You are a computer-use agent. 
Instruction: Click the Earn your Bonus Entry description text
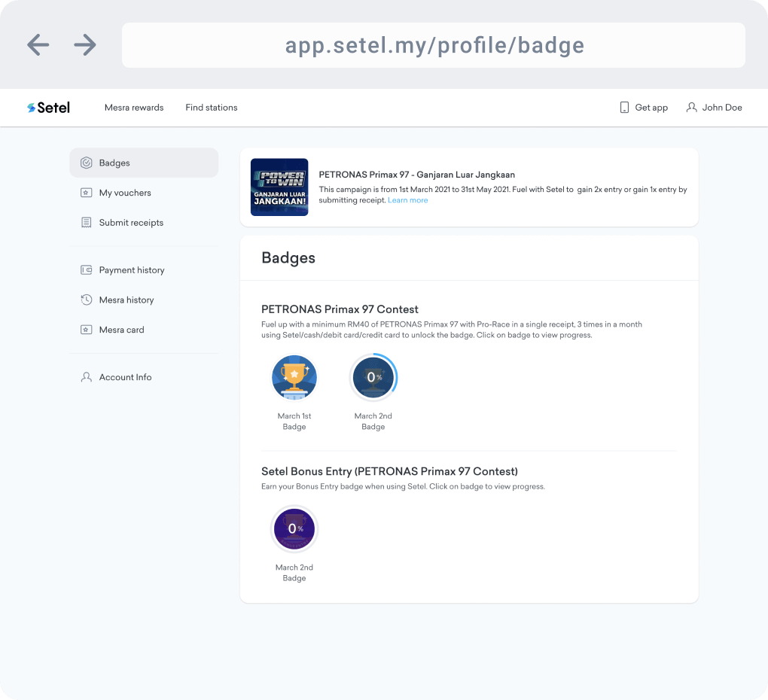403,486
